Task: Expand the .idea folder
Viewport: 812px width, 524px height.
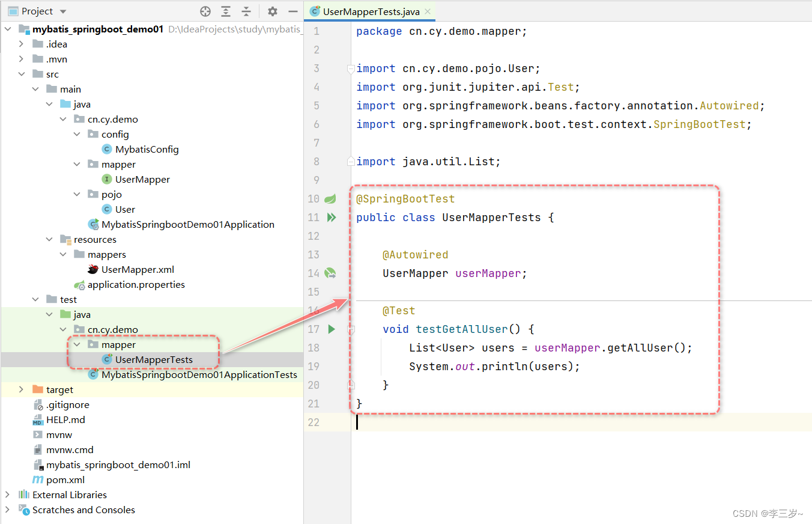Action: point(22,44)
